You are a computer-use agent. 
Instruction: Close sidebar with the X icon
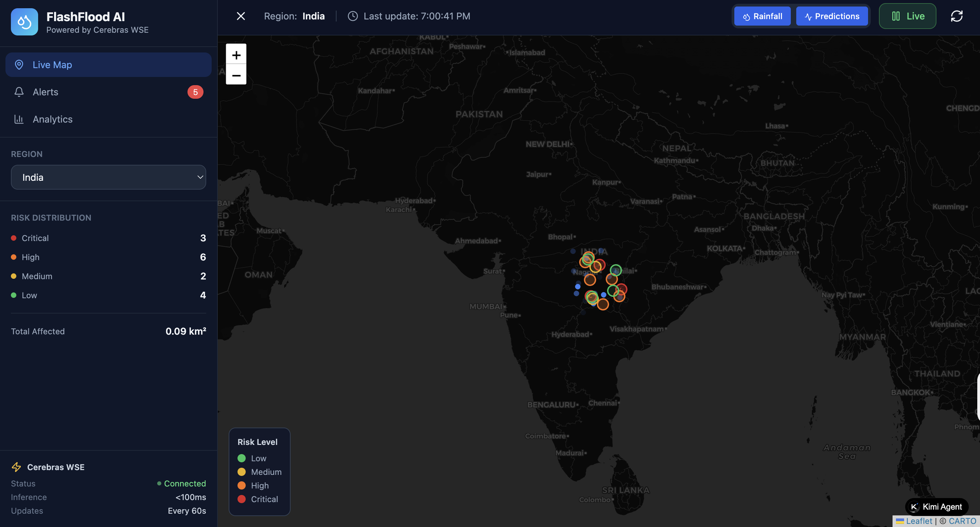[241, 16]
